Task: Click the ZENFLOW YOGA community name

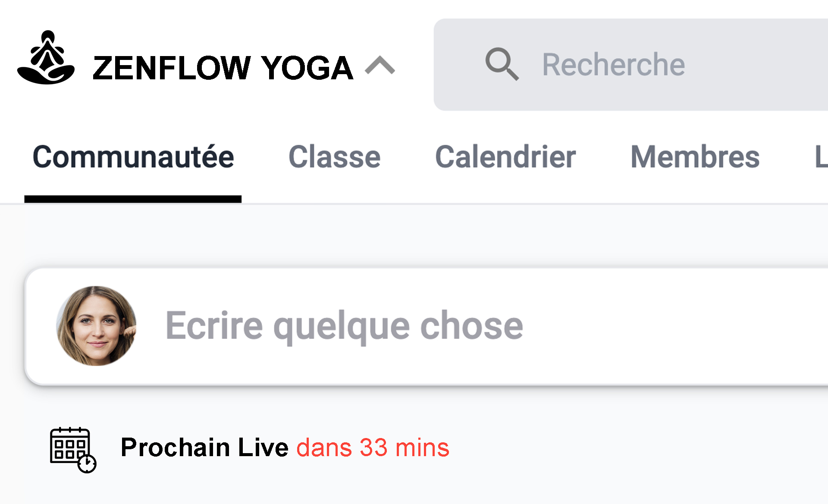Action: tap(223, 68)
